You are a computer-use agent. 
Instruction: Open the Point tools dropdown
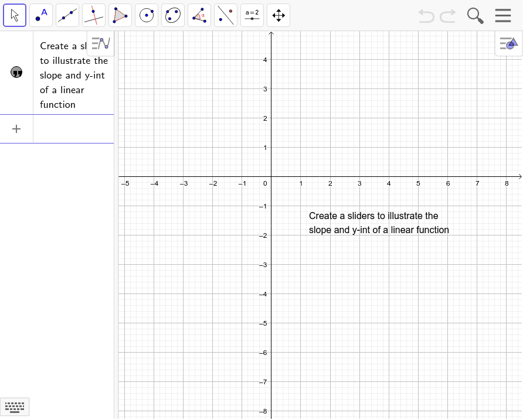click(49, 23)
